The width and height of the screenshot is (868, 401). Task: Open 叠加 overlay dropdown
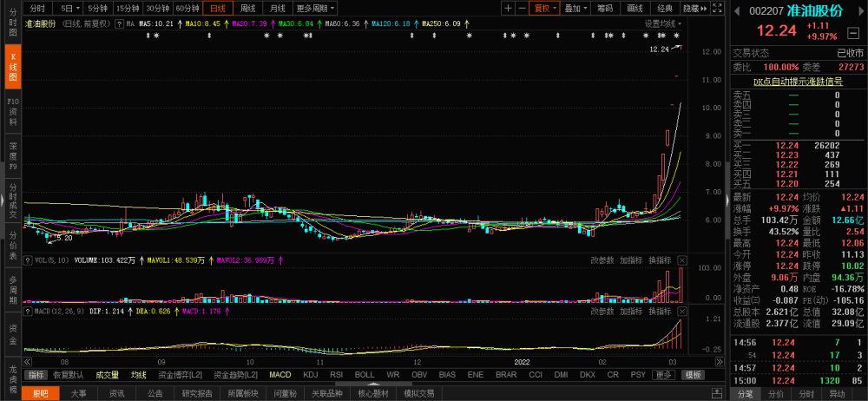point(575,9)
